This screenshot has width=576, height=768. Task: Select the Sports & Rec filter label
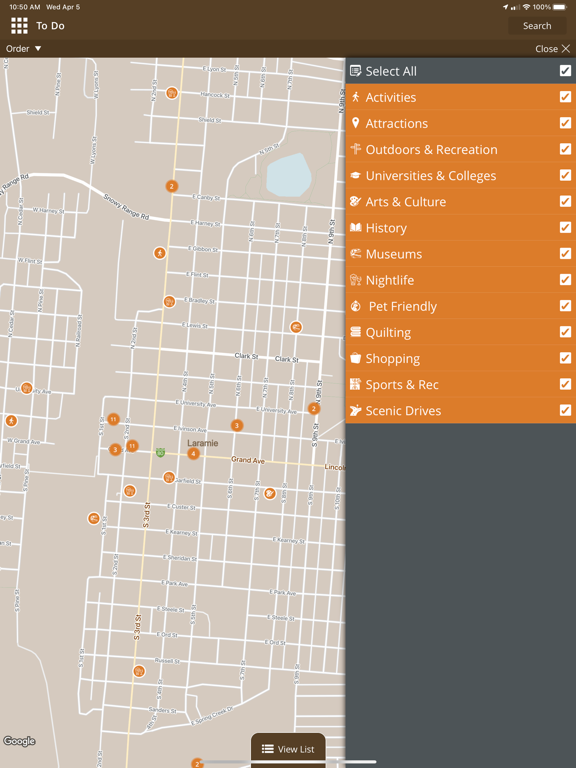[402, 384]
